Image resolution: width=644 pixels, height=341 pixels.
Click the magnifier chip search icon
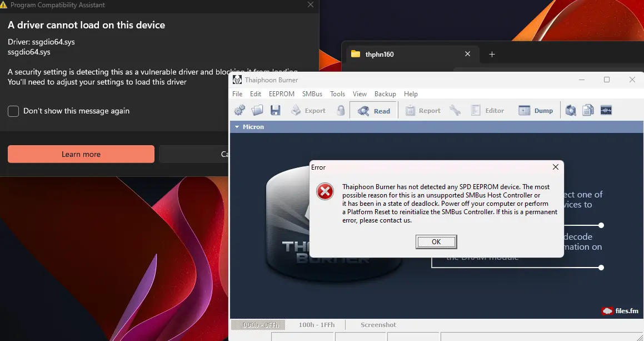pos(571,110)
